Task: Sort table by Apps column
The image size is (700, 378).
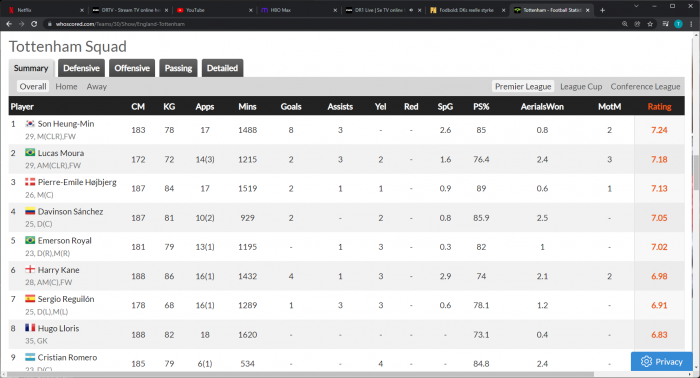Action: [205, 107]
